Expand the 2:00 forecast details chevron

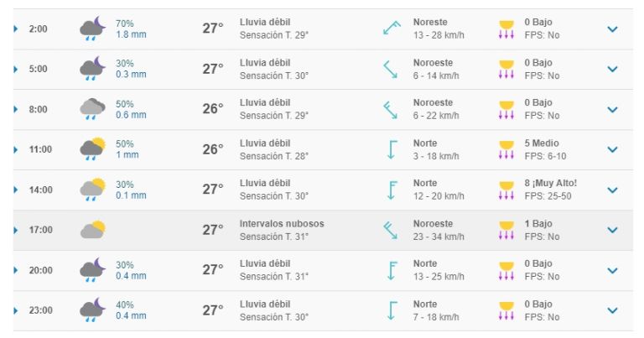coord(612,29)
